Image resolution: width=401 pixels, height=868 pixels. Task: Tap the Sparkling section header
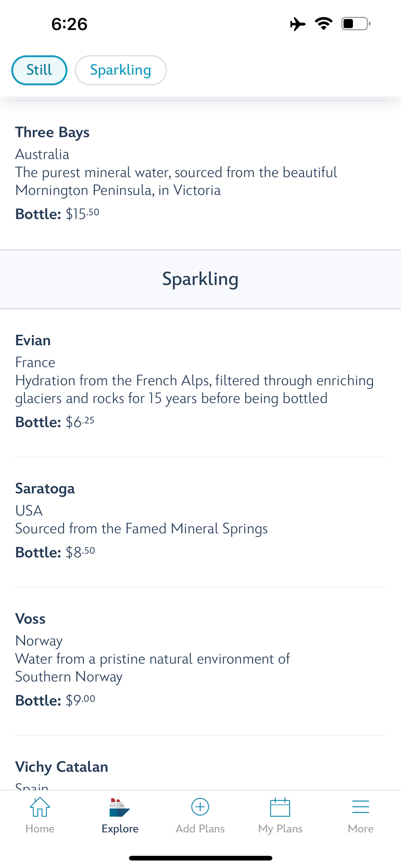point(200,279)
